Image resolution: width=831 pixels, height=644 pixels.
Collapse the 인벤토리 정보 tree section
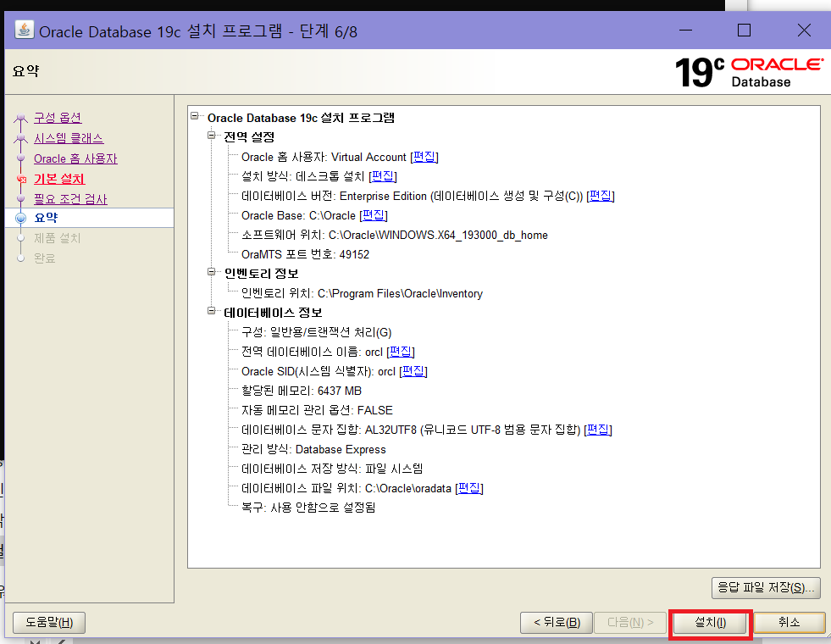[212, 272]
